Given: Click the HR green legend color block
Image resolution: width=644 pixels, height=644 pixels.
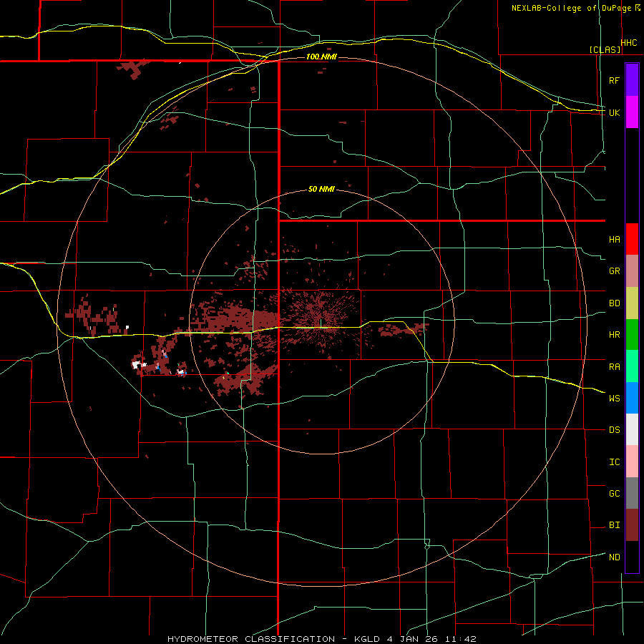Looking at the screenshot, I should 632,335.
